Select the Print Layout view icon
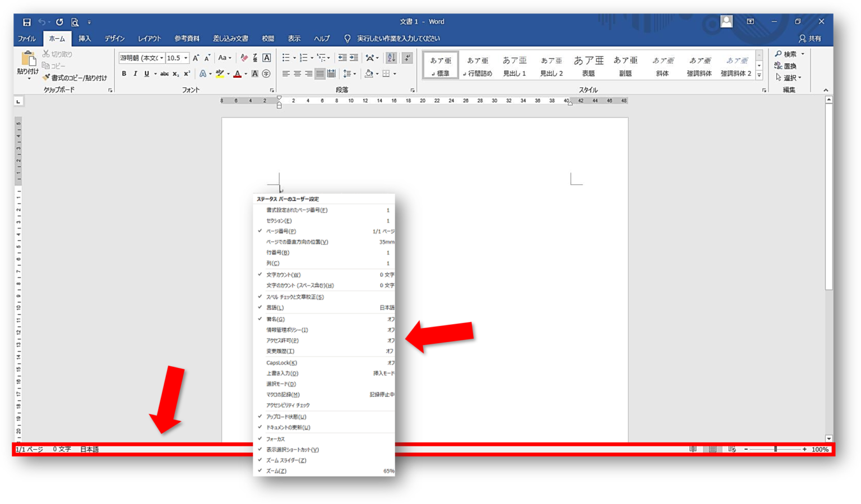This screenshot has height=504, width=861. click(712, 449)
